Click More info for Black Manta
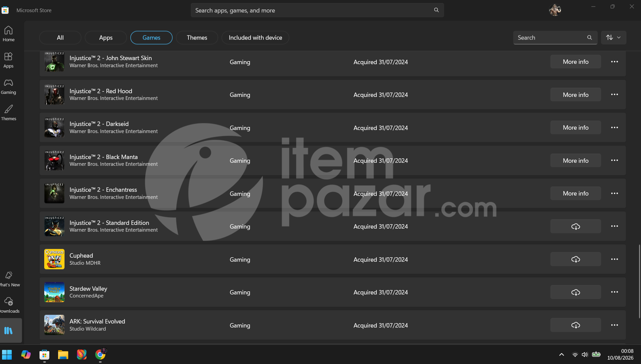The image size is (641, 364). pos(575,160)
